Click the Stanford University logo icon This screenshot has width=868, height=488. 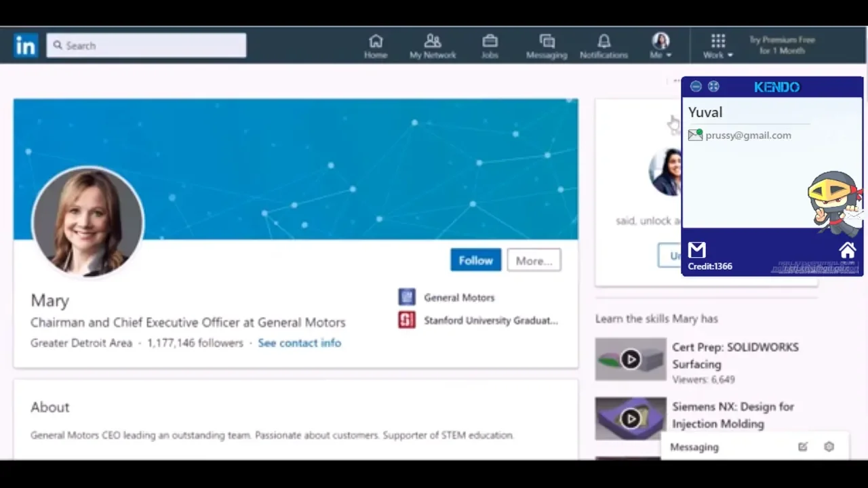pos(407,320)
